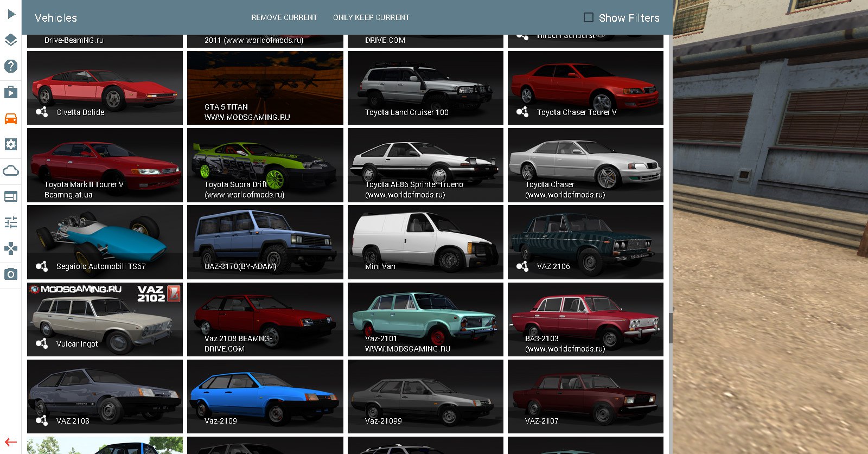Select the white Toyota Chaser worldofmods thumbnail
Screen dimensions: 868x454
(x=585, y=165)
